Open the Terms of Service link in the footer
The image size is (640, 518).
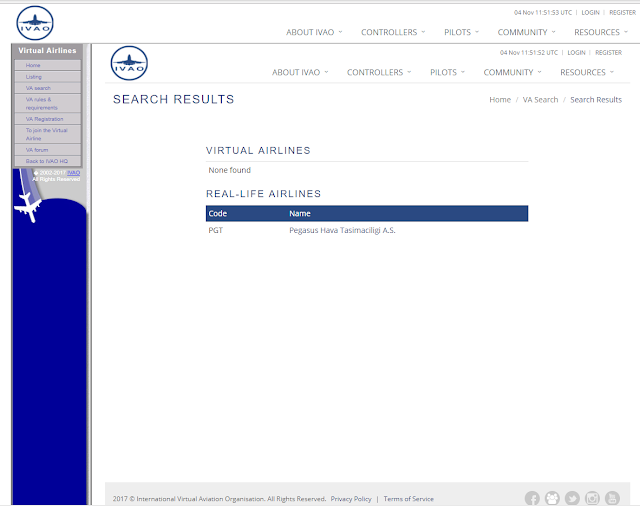[409, 499]
